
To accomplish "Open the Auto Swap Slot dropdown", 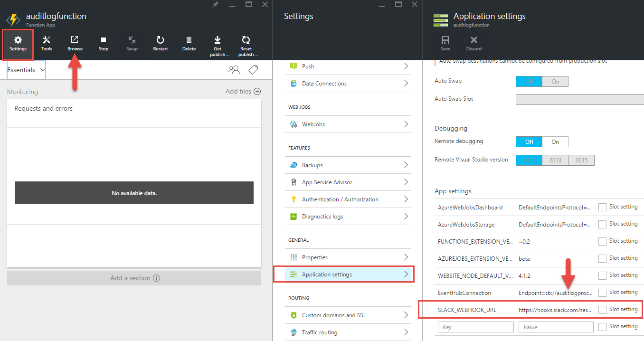I will point(579,99).
